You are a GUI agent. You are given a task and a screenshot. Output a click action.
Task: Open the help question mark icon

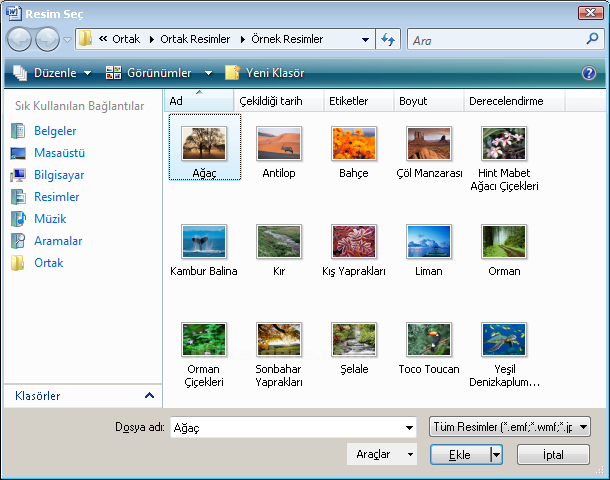pyautogui.click(x=589, y=73)
